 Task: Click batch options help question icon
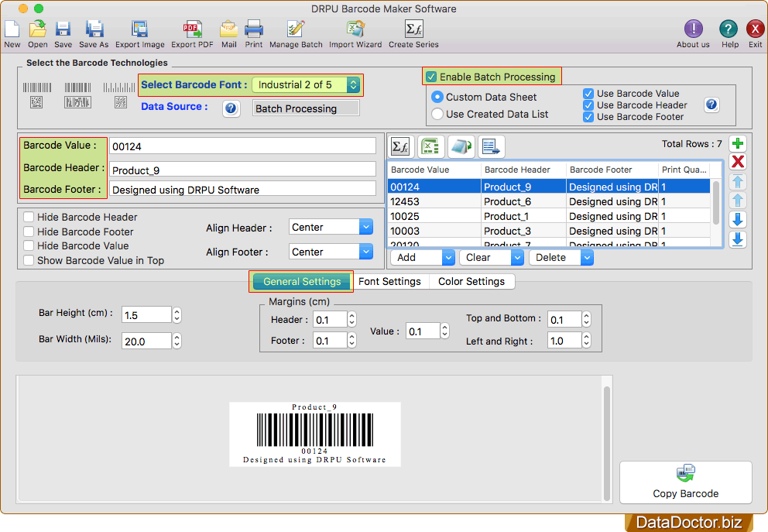711,105
